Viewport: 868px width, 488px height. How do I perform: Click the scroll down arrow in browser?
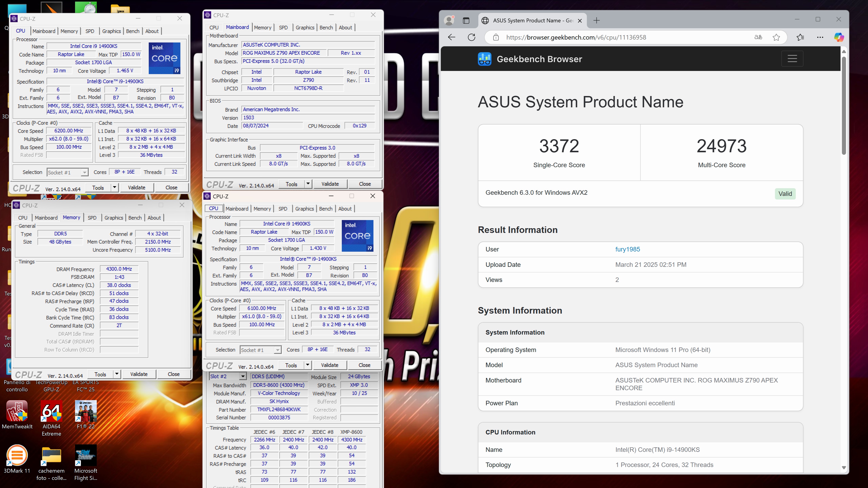pyautogui.click(x=844, y=467)
